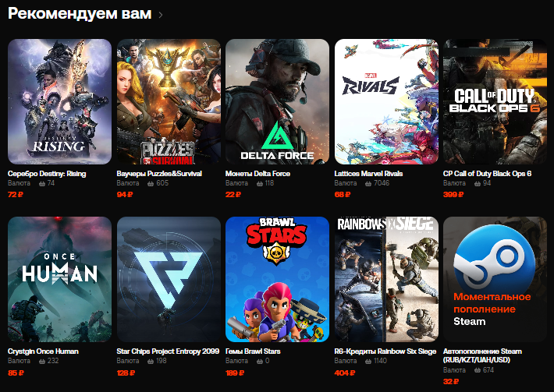Screen dimensions: 554x392
Task: Open the Delta Force cover artwork
Action: [x=277, y=101]
